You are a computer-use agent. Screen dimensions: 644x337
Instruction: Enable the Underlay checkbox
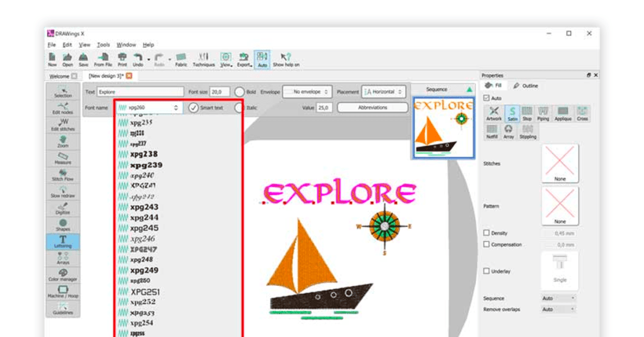tap(486, 271)
